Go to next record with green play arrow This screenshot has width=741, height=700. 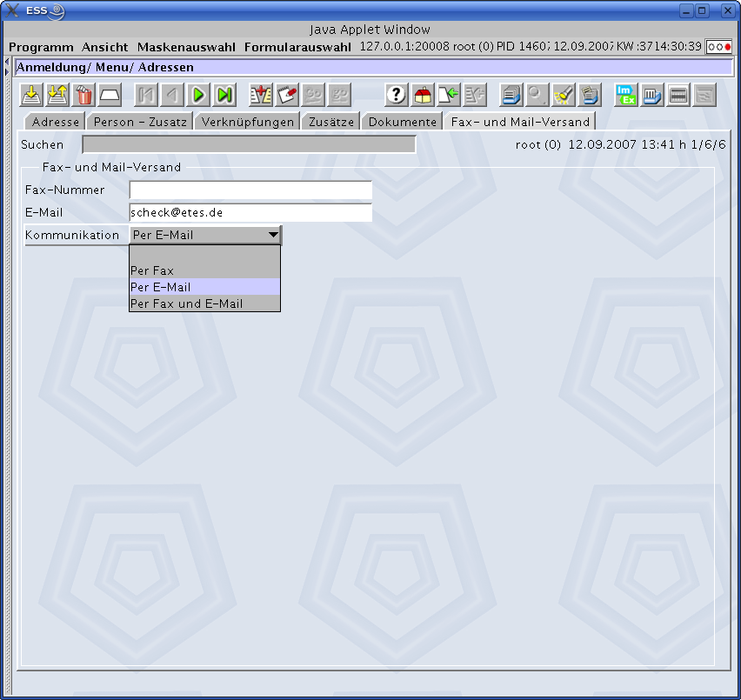[198, 96]
